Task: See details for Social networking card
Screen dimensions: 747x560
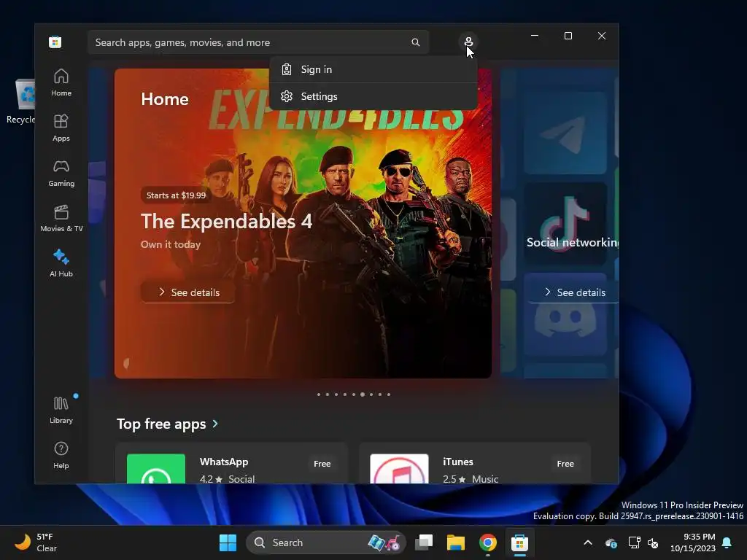Action: pos(573,292)
